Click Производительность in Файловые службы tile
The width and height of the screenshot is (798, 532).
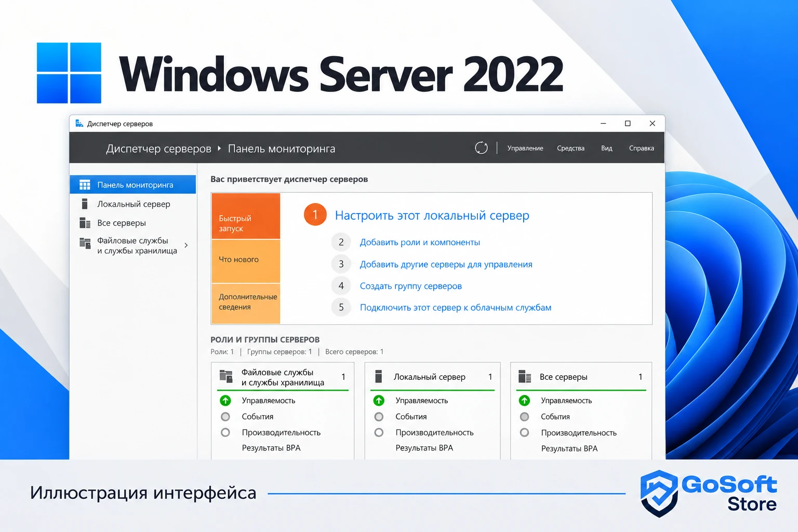click(x=281, y=432)
